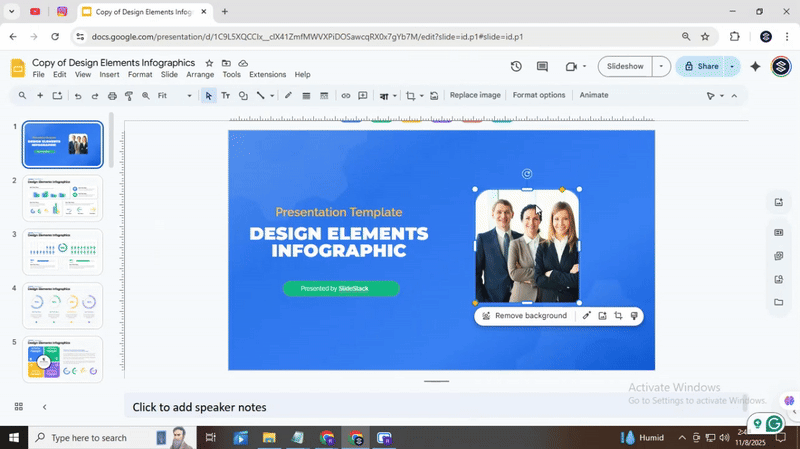Screen dimensions: 800x449
Task: Expand the Slideshow options arrow
Action: coord(660,66)
